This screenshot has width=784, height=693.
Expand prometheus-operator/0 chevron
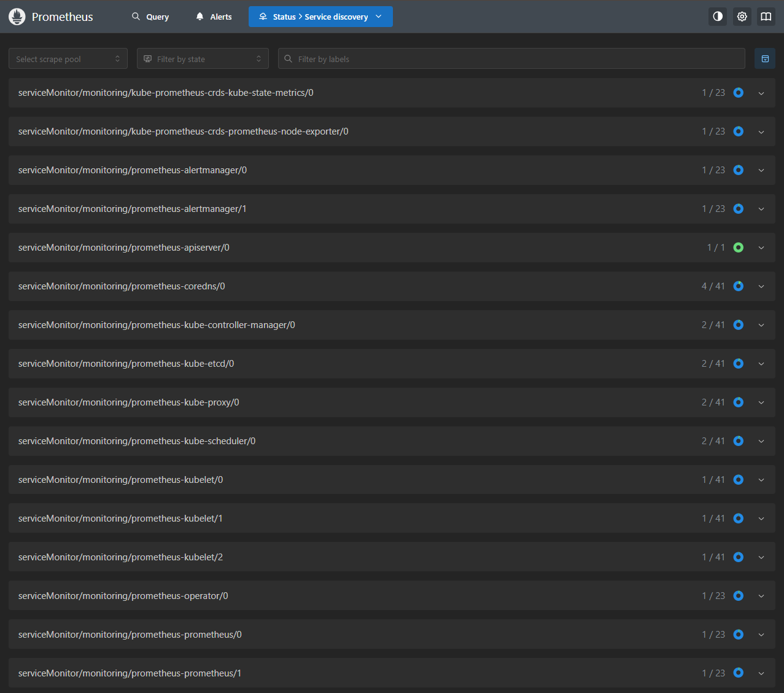click(x=761, y=597)
